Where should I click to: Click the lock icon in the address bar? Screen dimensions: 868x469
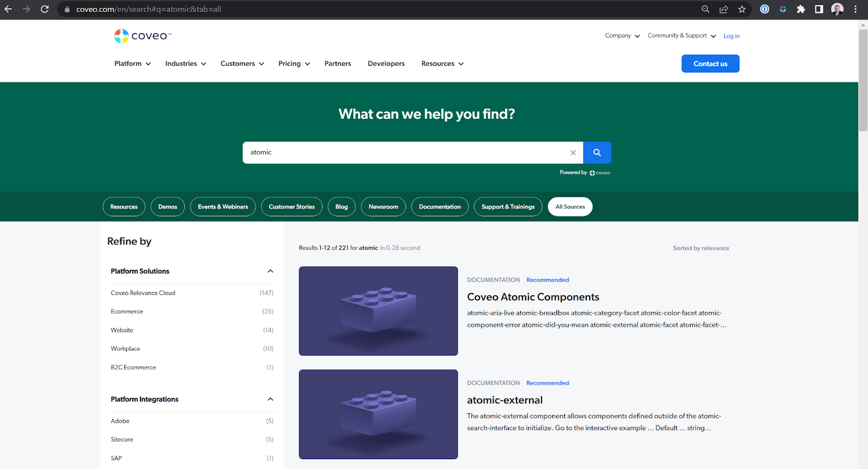pyautogui.click(x=67, y=9)
